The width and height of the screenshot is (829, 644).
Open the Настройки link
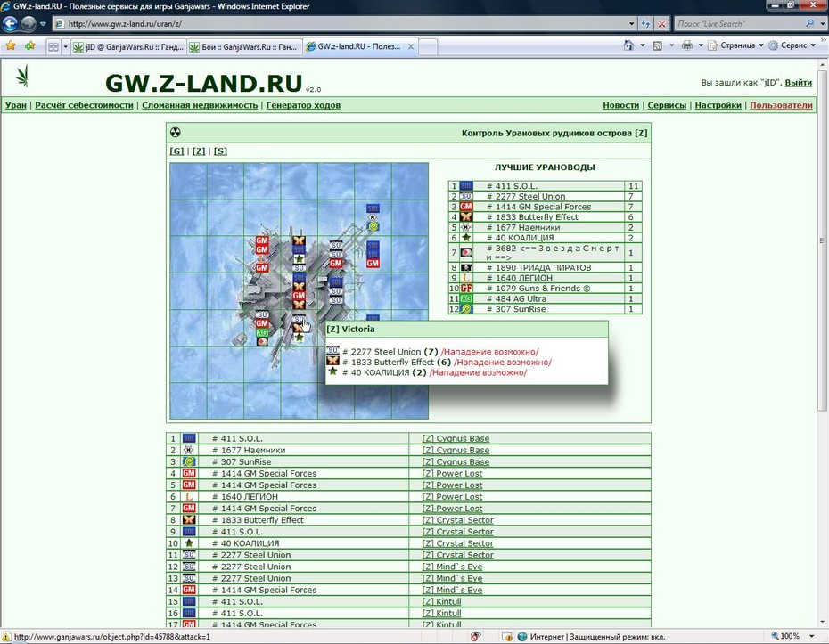718,105
